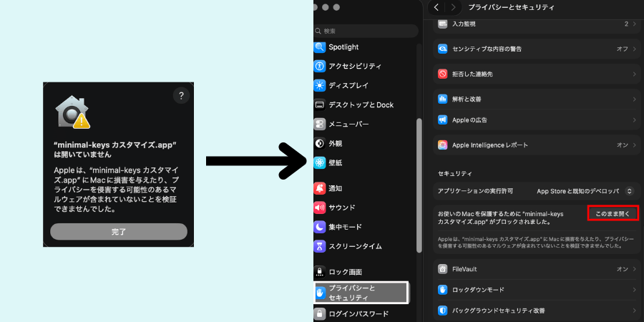The height and width of the screenshot is (322, 644).
Task: Select the Spotlight icon in the sidebar
Action: pyautogui.click(x=320, y=47)
